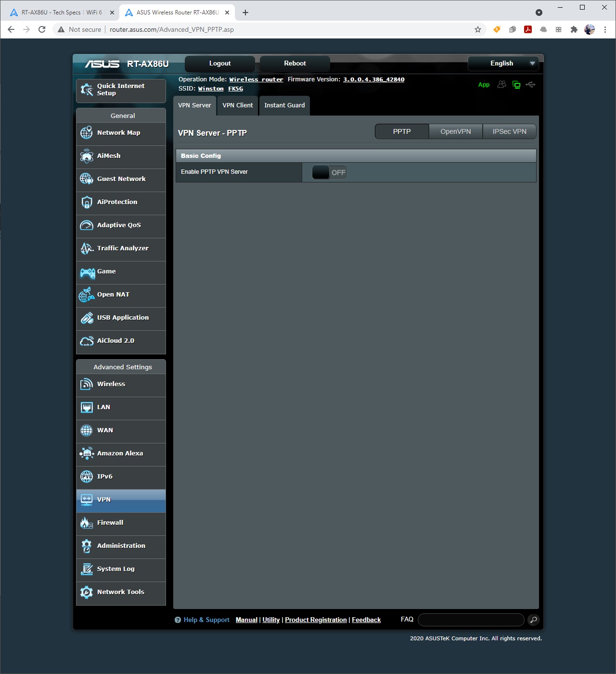Open Chrome's tab search dropdown arrow
616x674 pixels.
(x=539, y=13)
